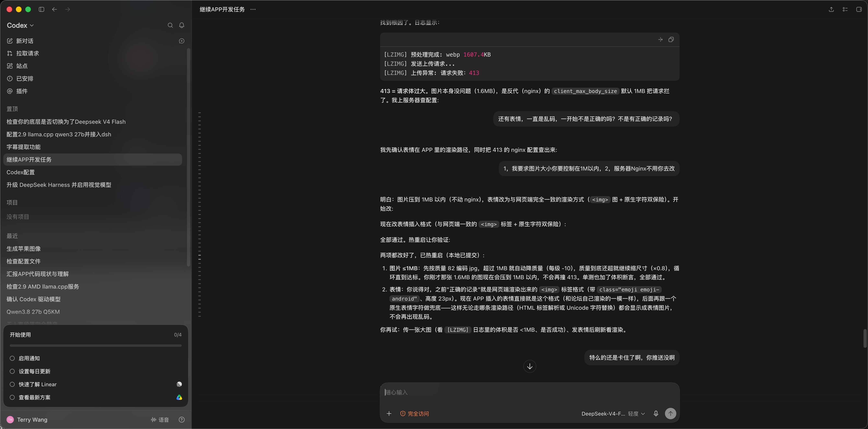Viewport: 868px width, 429px height.
Task: Open the conversation title more options (…)
Action: (x=253, y=9)
